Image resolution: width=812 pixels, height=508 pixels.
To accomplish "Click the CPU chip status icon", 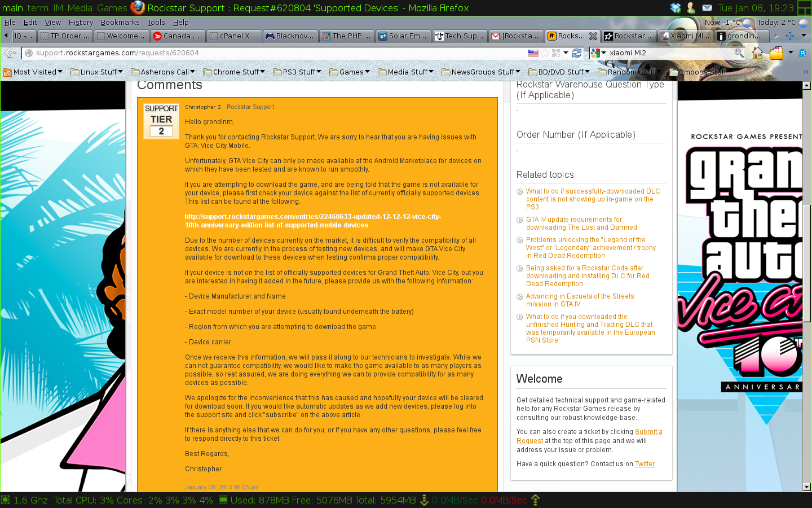I will [6, 500].
